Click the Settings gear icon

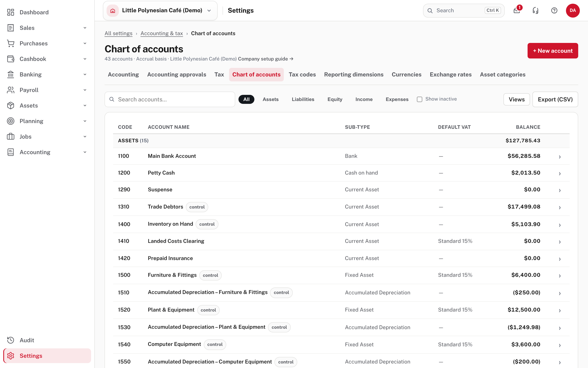pyautogui.click(x=10, y=356)
